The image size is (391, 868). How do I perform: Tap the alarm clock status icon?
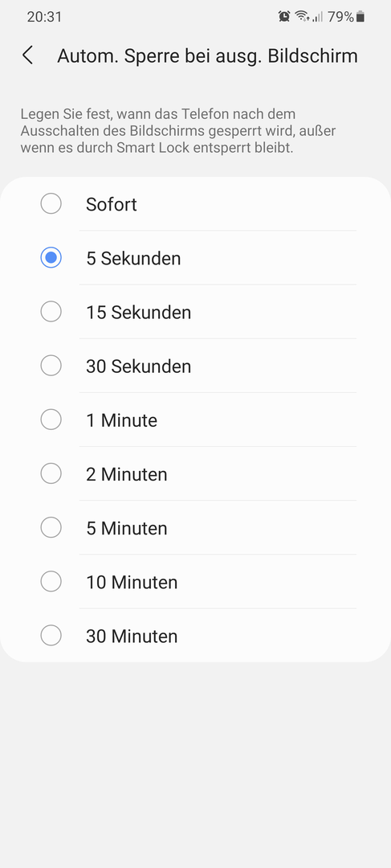pyautogui.click(x=284, y=17)
